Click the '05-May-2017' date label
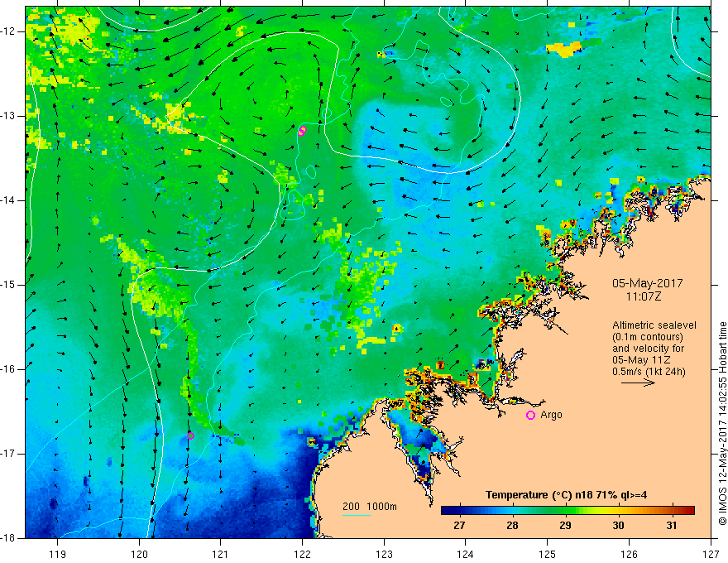The height and width of the screenshot is (563, 728). 647,283
